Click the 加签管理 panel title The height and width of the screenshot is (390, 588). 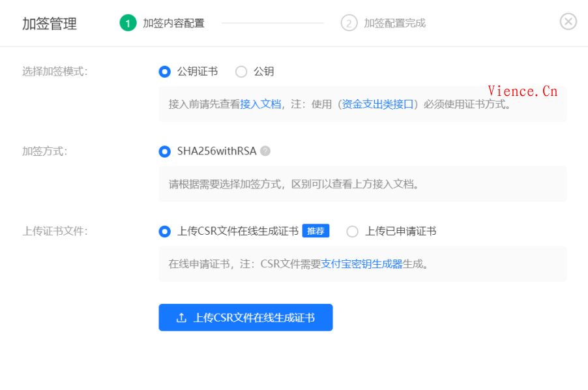pos(48,23)
